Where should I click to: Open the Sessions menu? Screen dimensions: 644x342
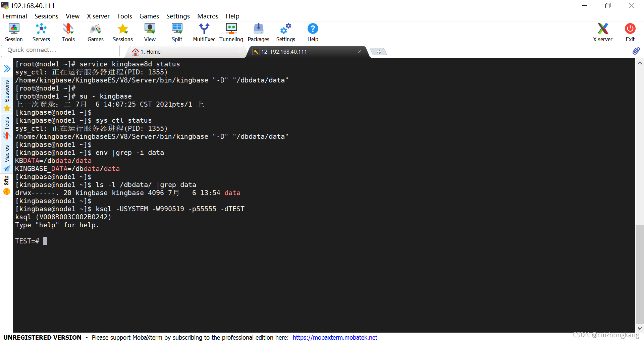click(46, 16)
